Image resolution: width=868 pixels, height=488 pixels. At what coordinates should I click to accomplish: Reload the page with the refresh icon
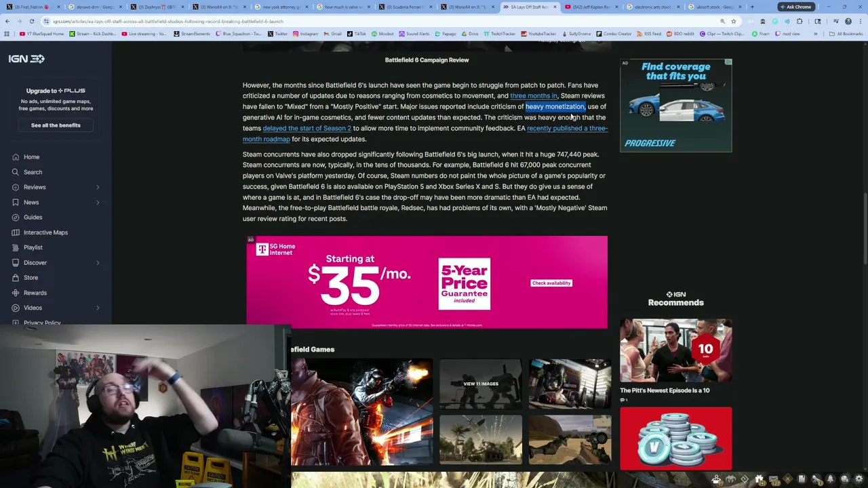32,21
